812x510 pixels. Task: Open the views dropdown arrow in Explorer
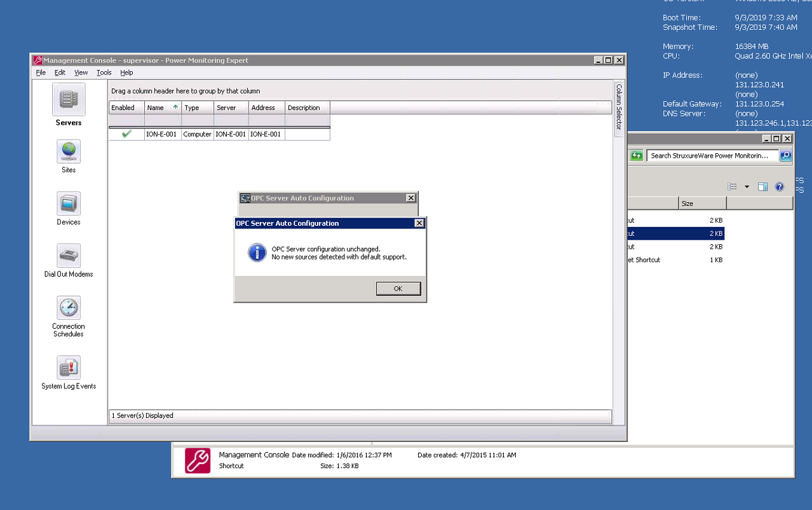(747, 187)
